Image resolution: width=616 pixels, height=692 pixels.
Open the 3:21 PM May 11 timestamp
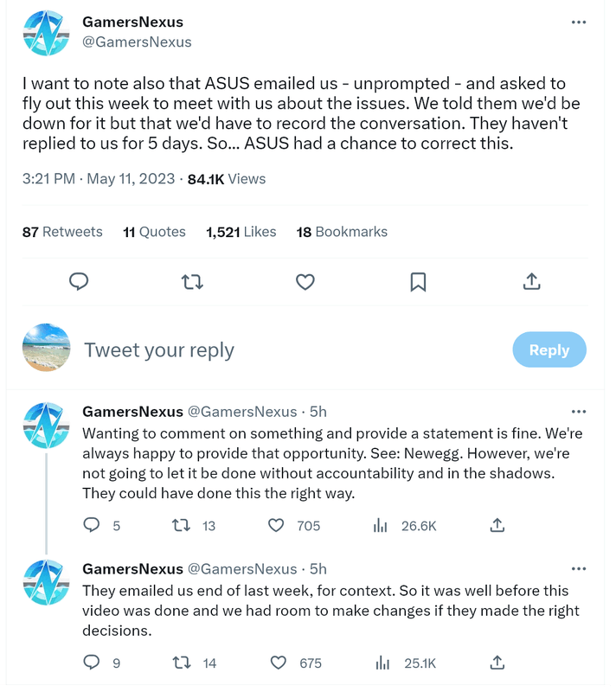[x=99, y=179]
